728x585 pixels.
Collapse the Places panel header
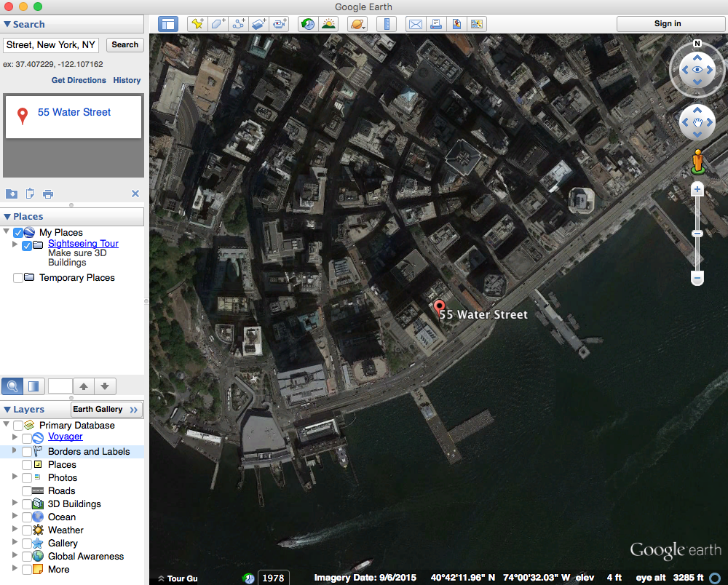tap(7, 217)
